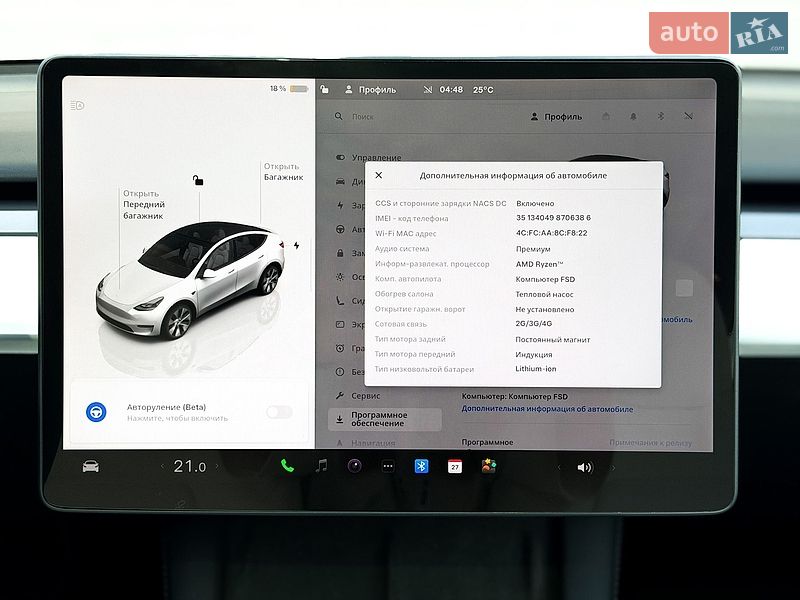Tap the car controls icon in the bottom bar
The width and height of the screenshot is (800, 600).
point(91,466)
